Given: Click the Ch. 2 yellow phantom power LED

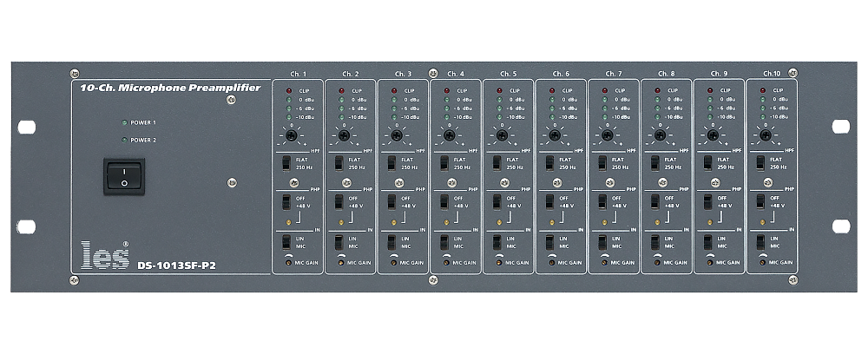Looking at the screenshot, I should (x=341, y=222).
